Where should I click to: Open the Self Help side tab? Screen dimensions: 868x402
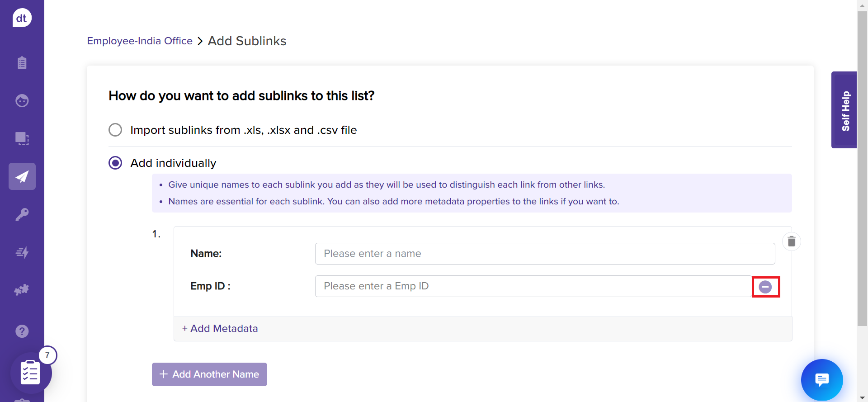click(x=844, y=110)
